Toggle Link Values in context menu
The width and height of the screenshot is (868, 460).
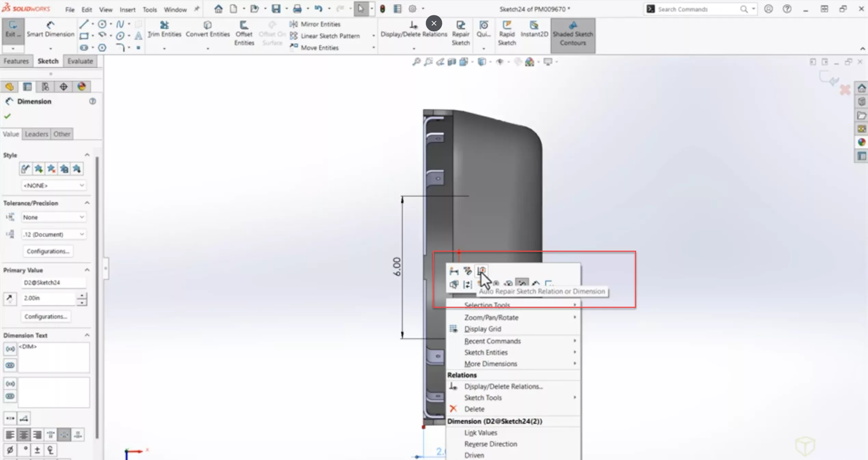click(x=481, y=432)
